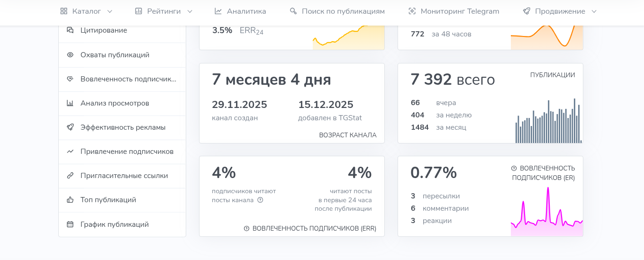Click the trend line icon for Привлечение подписчиков
The height and width of the screenshot is (260, 644).
click(70, 152)
